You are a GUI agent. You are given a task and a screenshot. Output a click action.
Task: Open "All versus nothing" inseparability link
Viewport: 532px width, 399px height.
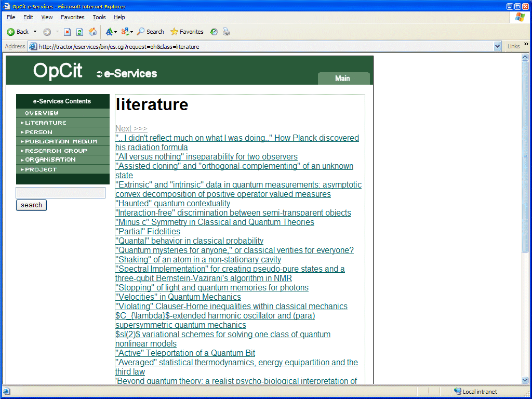click(x=206, y=157)
